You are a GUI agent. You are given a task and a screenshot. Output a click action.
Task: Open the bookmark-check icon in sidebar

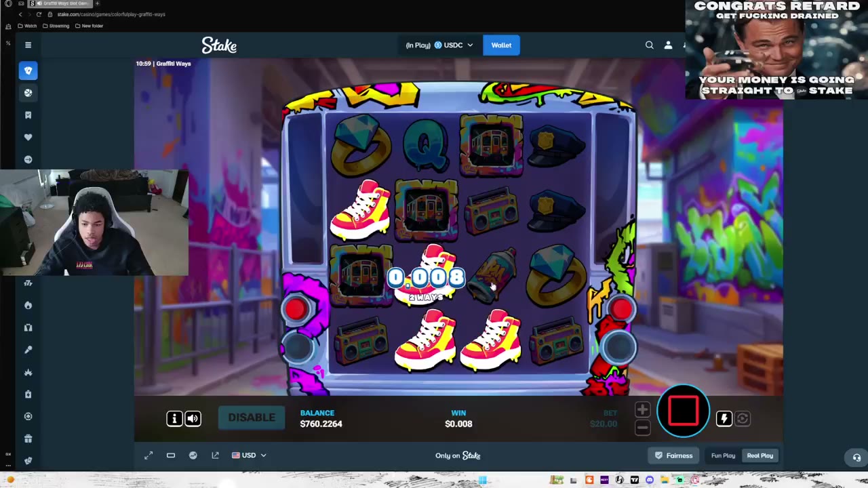(x=28, y=115)
